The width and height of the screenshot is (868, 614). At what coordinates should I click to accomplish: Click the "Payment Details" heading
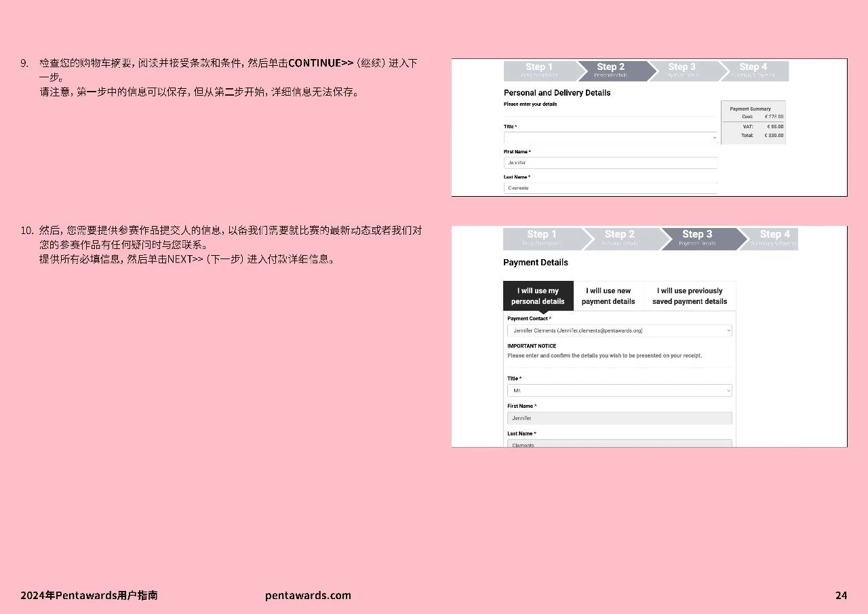tap(536, 263)
